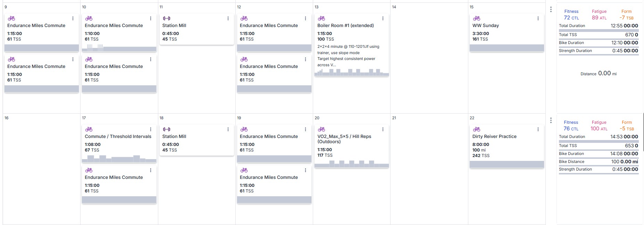Click strength icon on day 11 Station Mill
This screenshot has height=225, width=644.
[167, 18]
